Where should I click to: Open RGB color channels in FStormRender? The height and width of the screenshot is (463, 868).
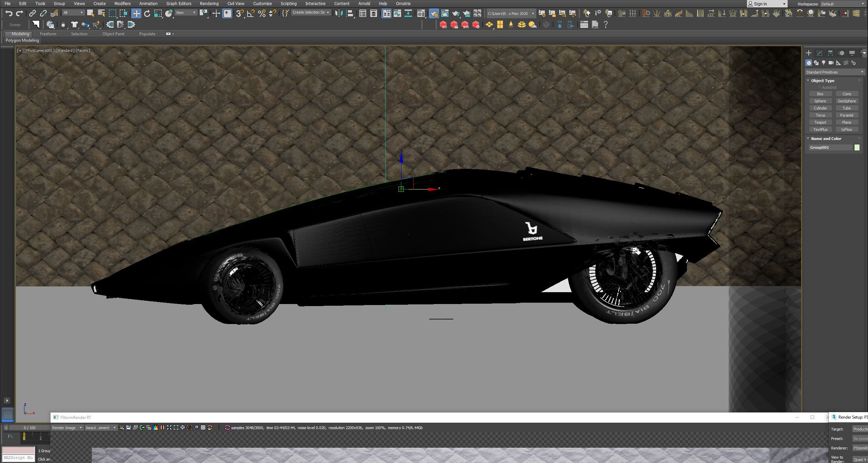tap(156, 427)
